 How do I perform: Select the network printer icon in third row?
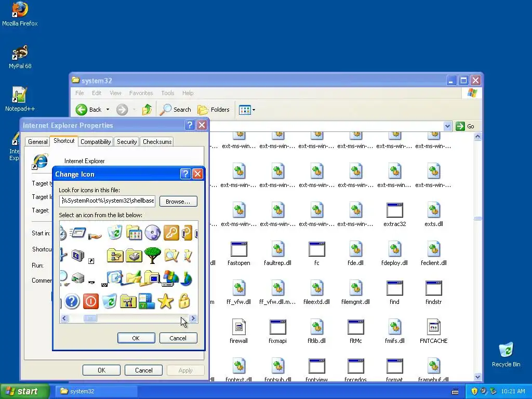click(x=78, y=278)
